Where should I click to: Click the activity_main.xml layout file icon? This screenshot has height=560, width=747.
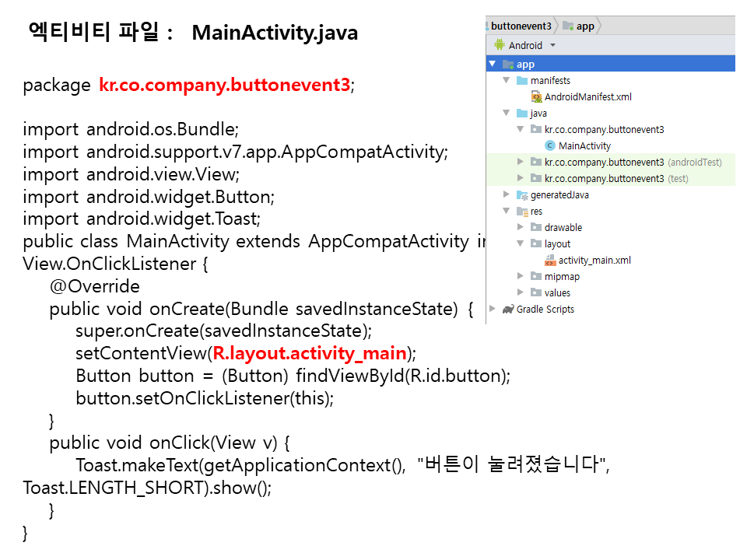(x=550, y=261)
